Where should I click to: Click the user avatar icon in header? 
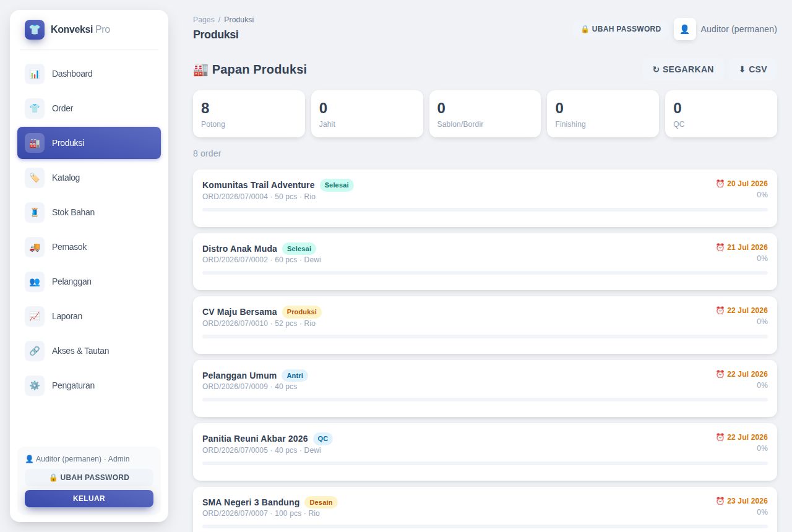click(685, 29)
